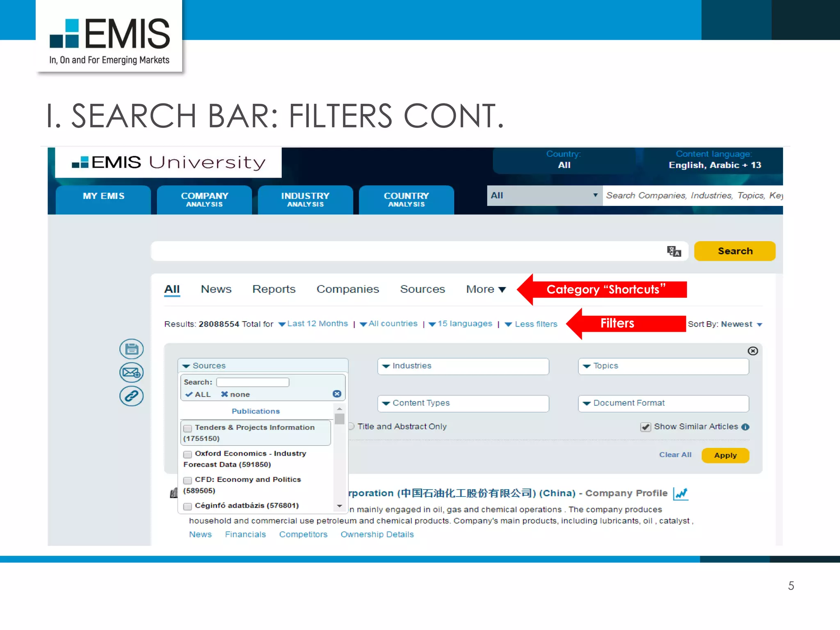Open Company Analysis navigation tab

[x=204, y=200]
